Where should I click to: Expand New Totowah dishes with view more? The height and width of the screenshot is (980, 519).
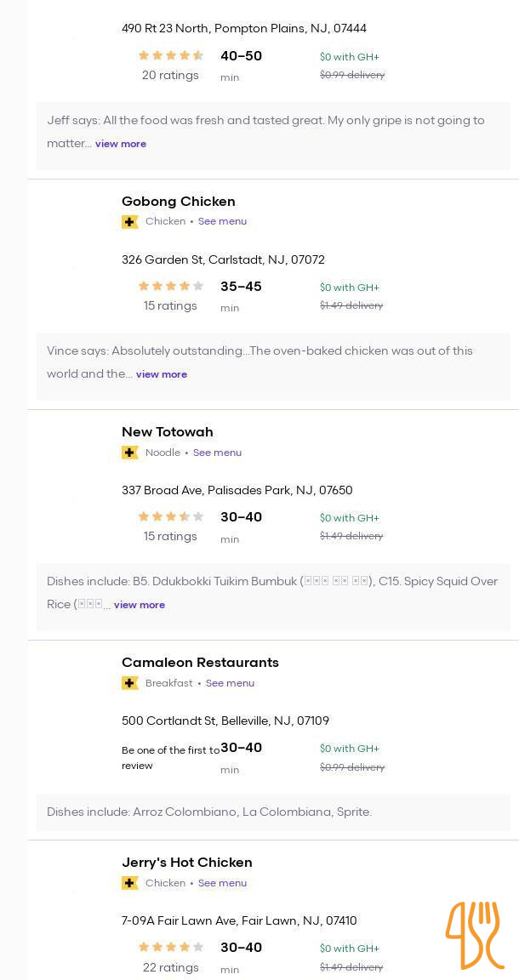pos(140,605)
